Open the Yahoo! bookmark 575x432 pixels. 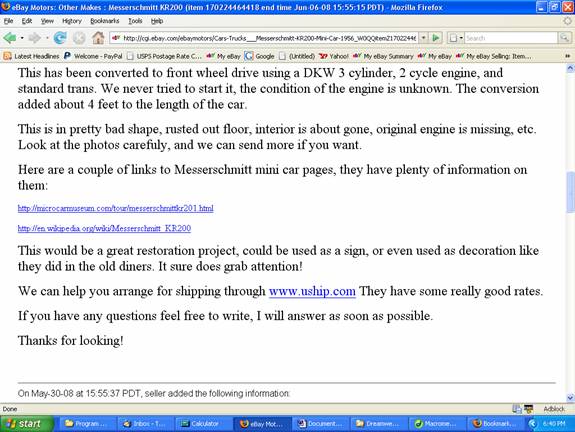pyautogui.click(x=334, y=56)
